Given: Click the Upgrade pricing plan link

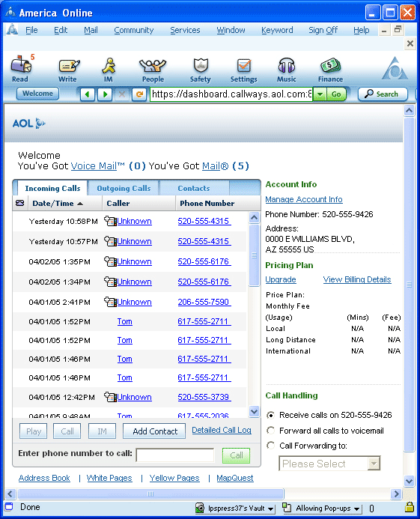Looking at the screenshot, I should 281,279.
